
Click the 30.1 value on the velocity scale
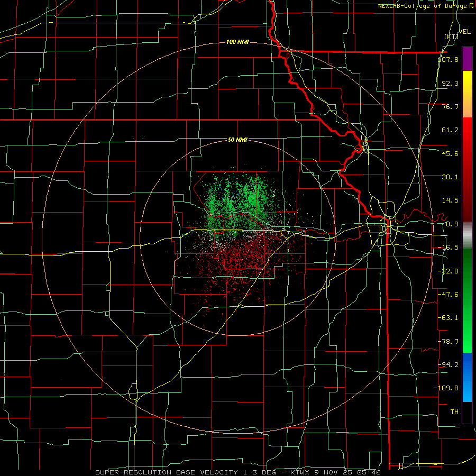click(450, 177)
